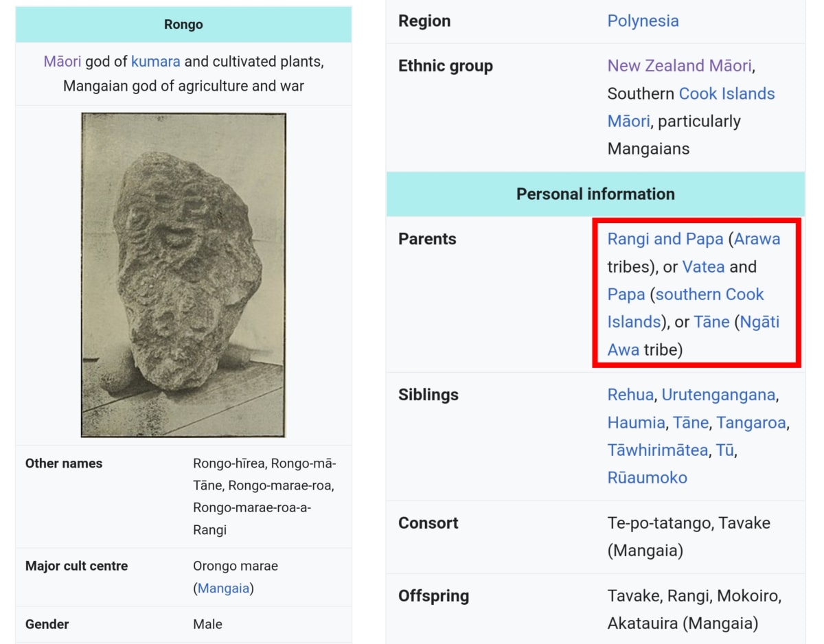This screenshot has width=824, height=644.
Task: Select Tavake, Rangi, Mokoiro offspring text
Action: click(x=694, y=595)
